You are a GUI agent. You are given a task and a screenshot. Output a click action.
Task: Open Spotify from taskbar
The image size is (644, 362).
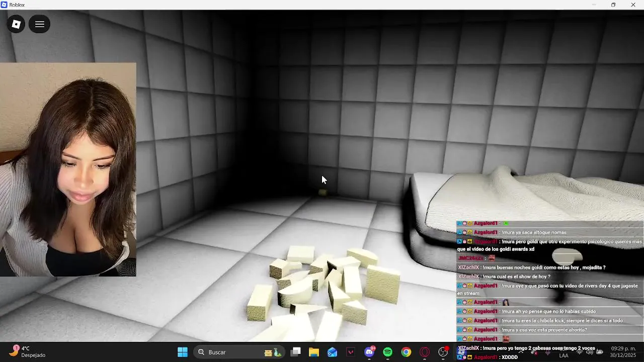point(388,352)
